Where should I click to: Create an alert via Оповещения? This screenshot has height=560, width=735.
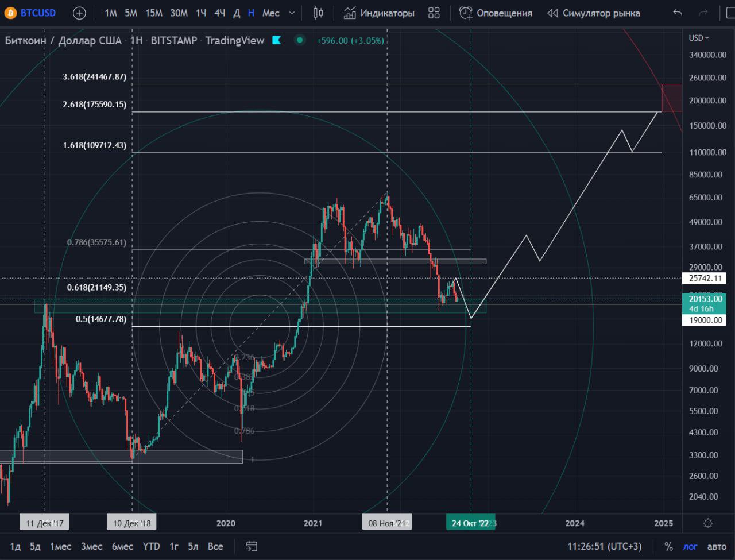496,13
